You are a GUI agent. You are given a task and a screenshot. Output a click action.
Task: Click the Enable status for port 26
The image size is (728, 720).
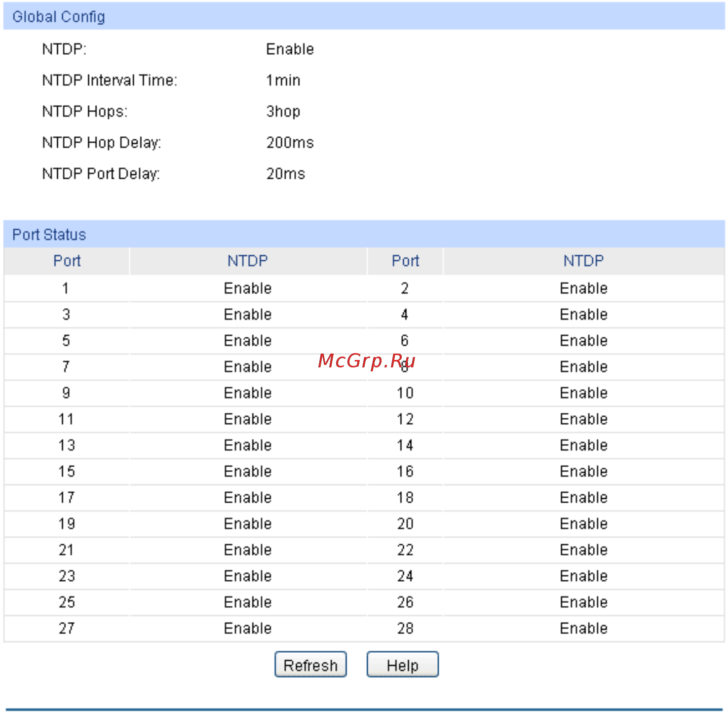pos(583,602)
